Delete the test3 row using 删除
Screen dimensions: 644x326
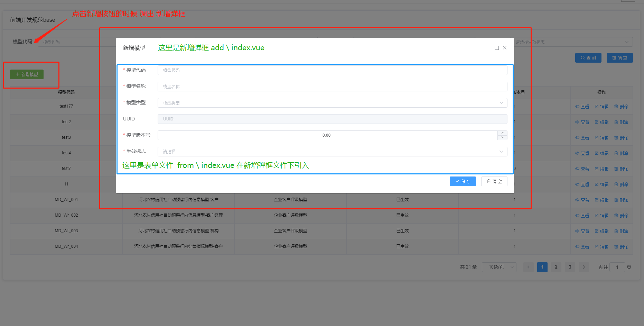621,138
